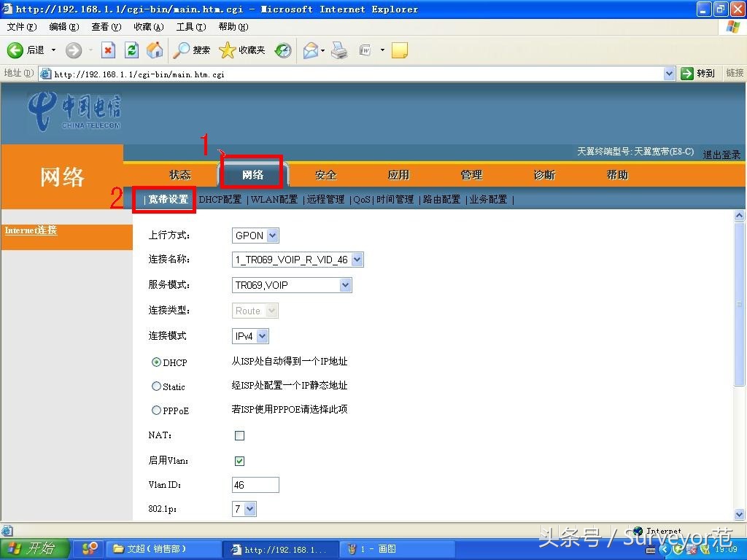This screenshot has height=560, width=747.
Task: Open the Favorites panel icon
Action: coord(228,50)
